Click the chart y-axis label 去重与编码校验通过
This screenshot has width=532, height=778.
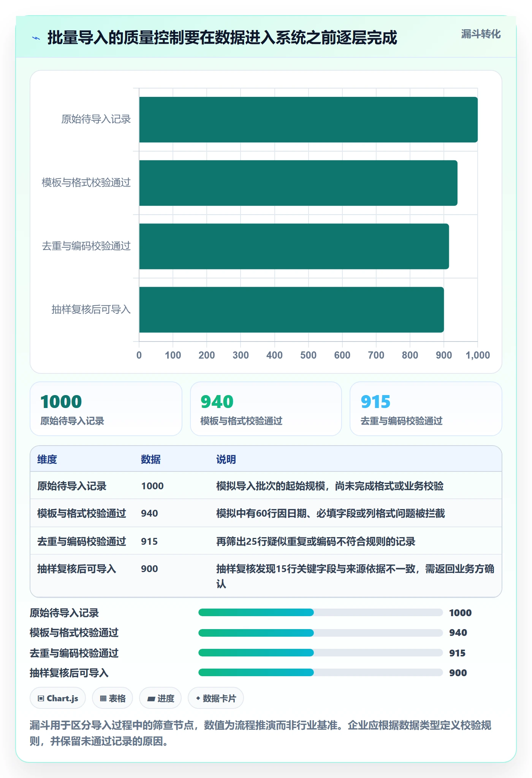(x=86, y=246)
